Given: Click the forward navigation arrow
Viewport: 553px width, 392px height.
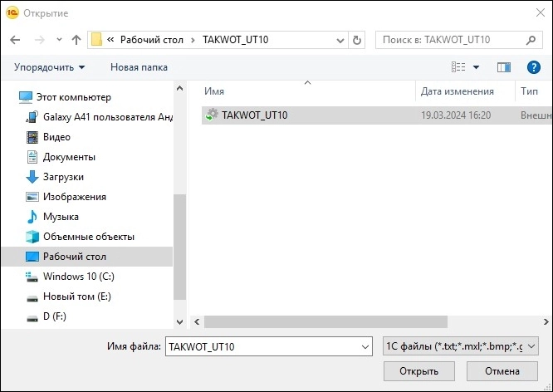Looking at the screenshot, I should (x=40, y=40).
